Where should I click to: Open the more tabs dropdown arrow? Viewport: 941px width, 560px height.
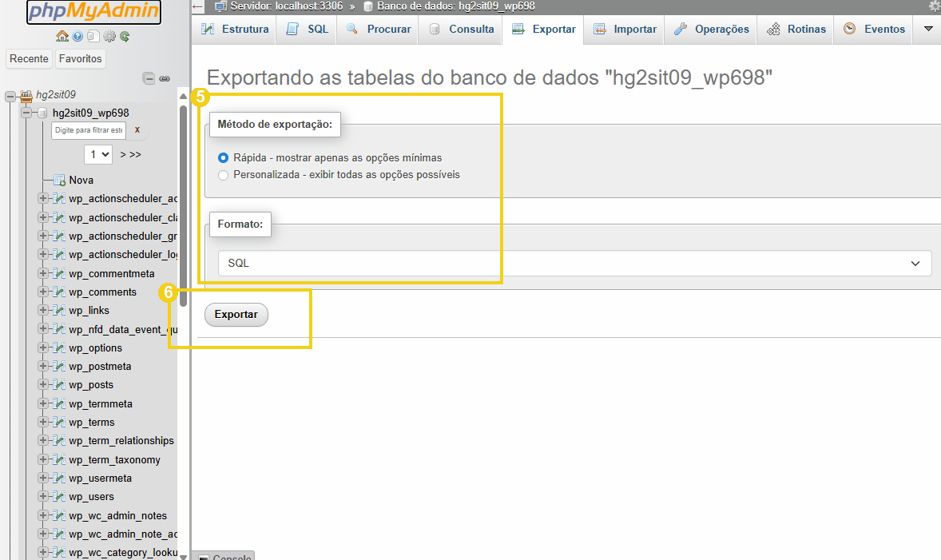[927, 29]
